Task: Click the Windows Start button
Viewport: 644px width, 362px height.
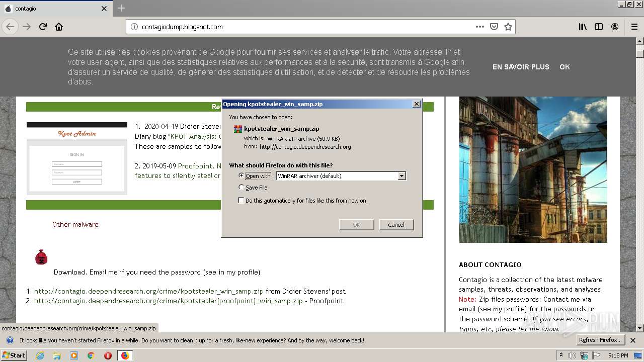Action: click(14, 355)
